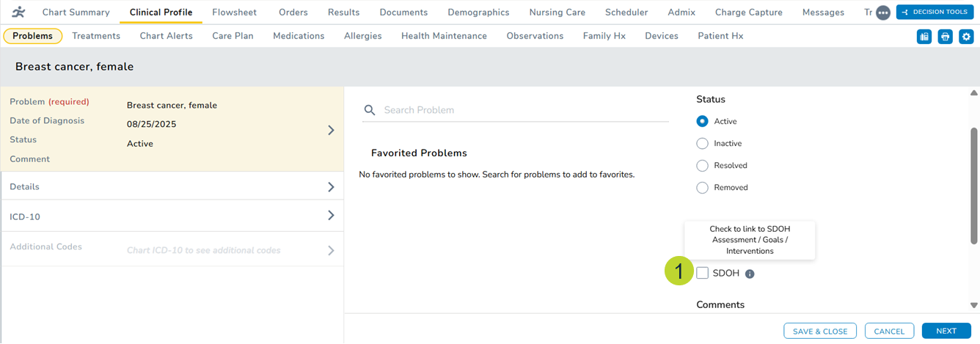Viewport: 980px width, 344px height.
Task: Click the print icon button
Action: click(946, 37)
